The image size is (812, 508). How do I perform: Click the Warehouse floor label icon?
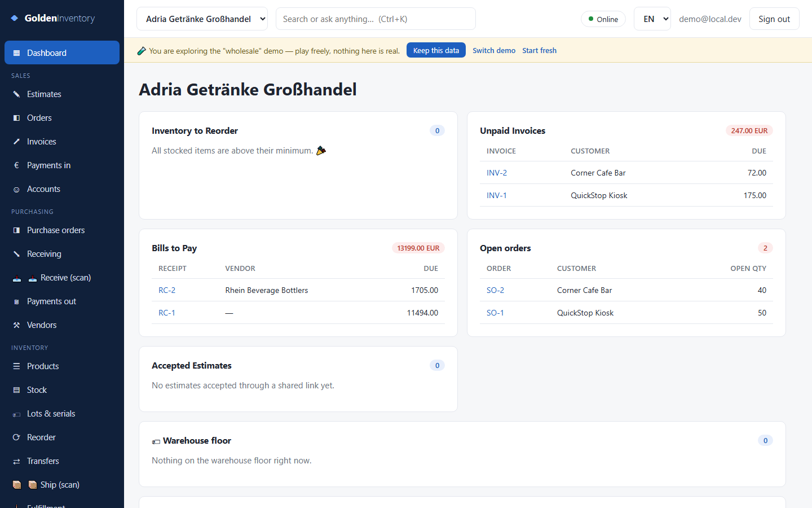click(156, 441)
